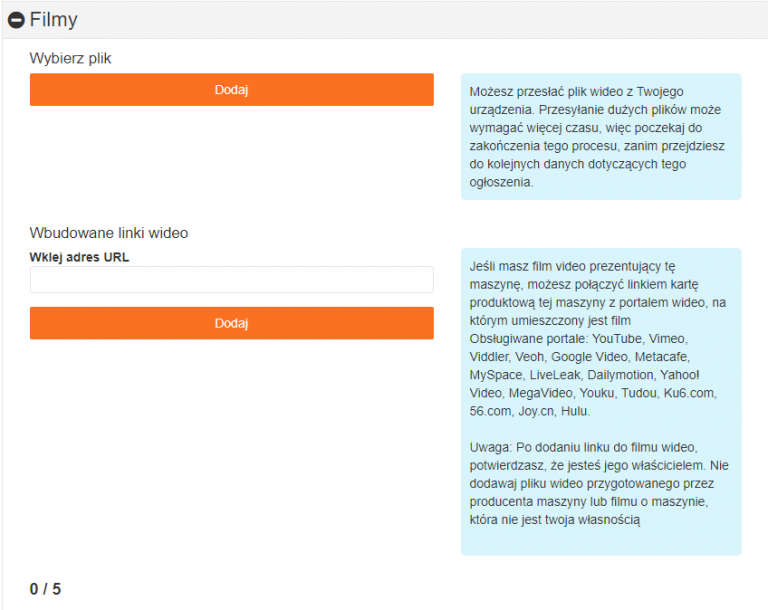768x610 pixels.
Task: Click the Filmy section header title
Action: pyautogui.click(x=53, y=20)
